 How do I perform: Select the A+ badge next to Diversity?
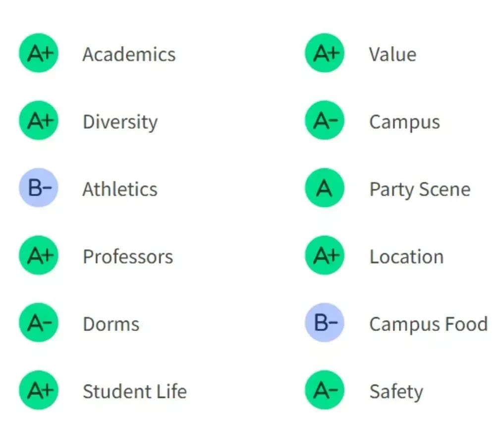[x=39, y=120]
